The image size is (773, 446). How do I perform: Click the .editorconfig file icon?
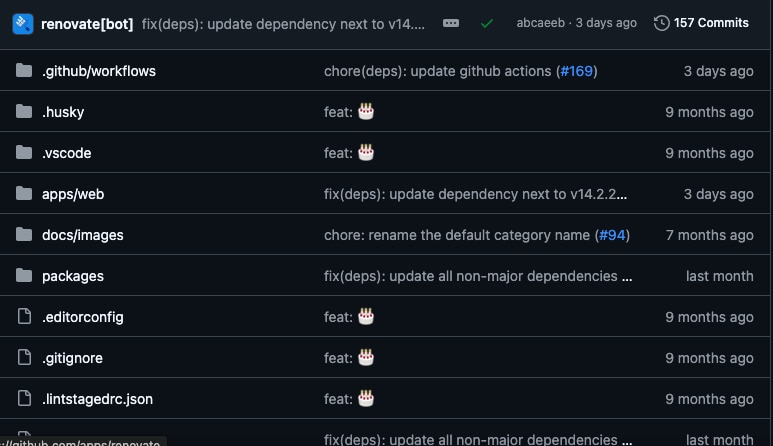click(24, 316)
